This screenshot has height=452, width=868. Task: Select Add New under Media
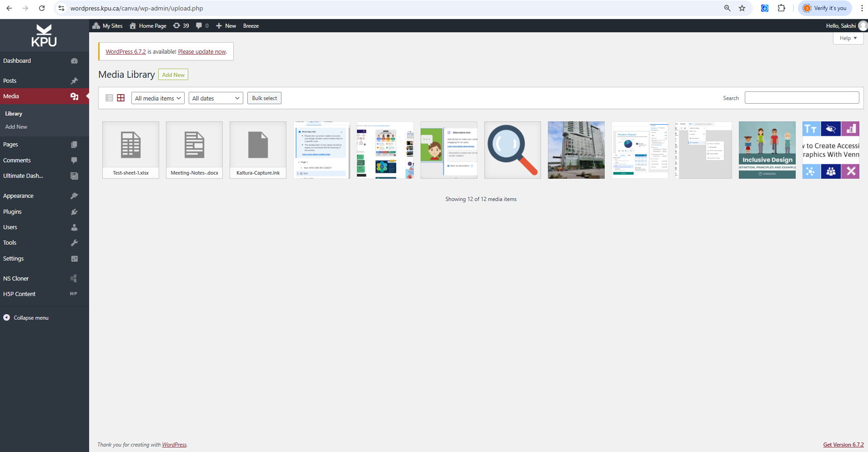pyautogui.click(x=16, y=127)
